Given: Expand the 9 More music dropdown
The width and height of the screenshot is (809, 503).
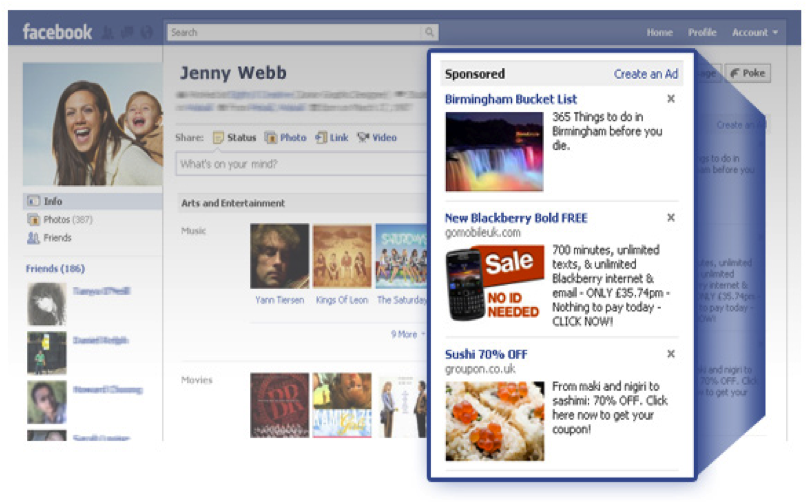Looking at the screenshot, I should 408,334.
